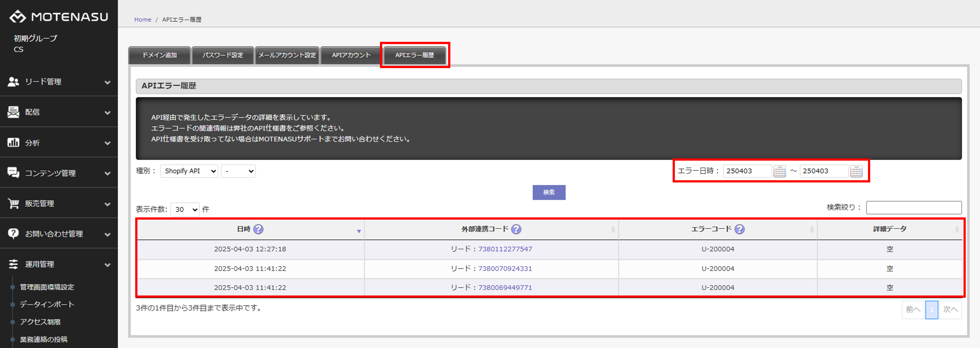
Task: Click the MOTENASU logo
Action: tap(59, 17)
